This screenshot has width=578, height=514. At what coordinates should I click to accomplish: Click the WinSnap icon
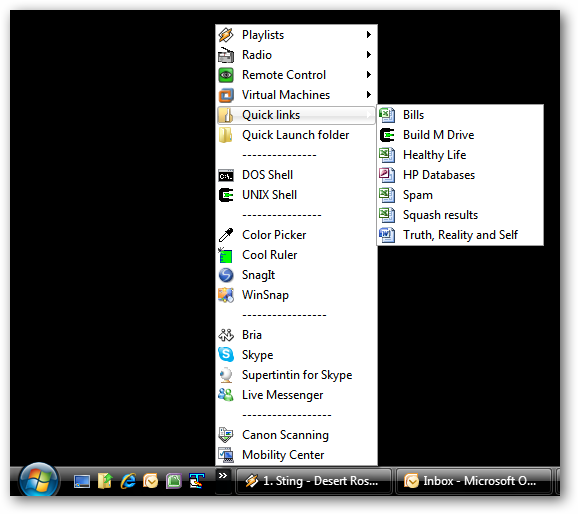226,295
